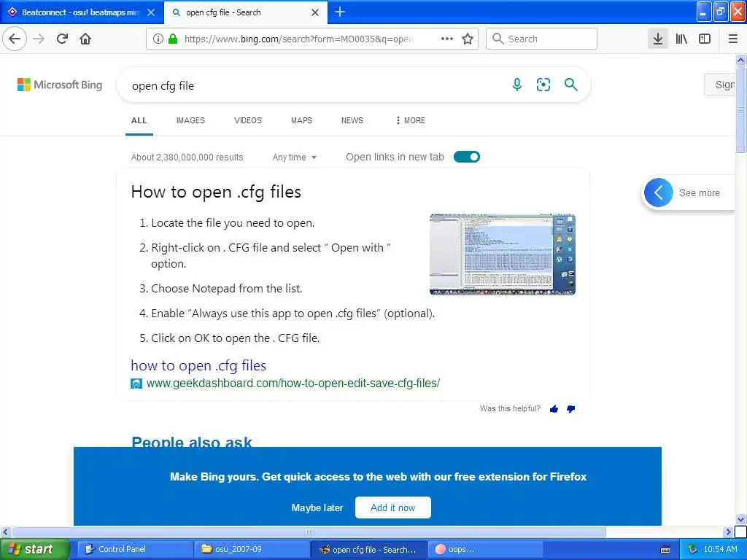The image size is (747, 560).
Task: Click the How to open .cfg files heading
Action: pos(216,192)
